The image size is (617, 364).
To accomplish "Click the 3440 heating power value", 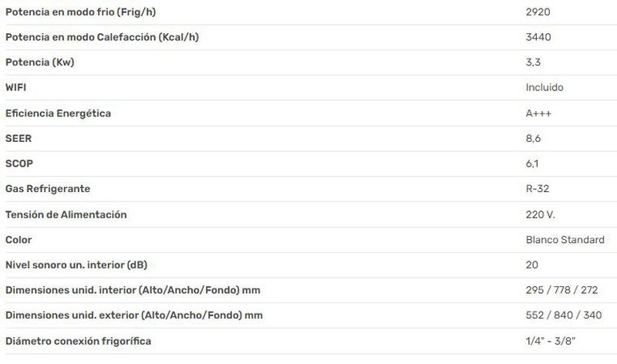I will pos(538,37).
